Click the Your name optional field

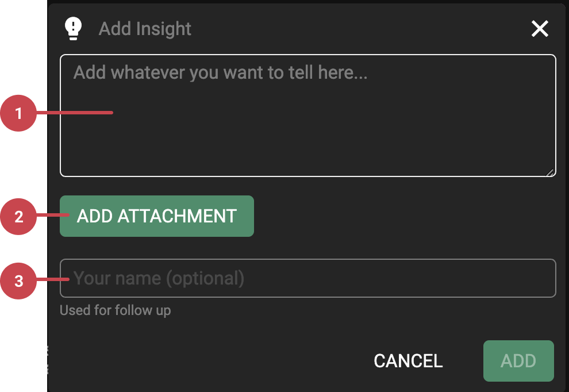pos(307,278)
